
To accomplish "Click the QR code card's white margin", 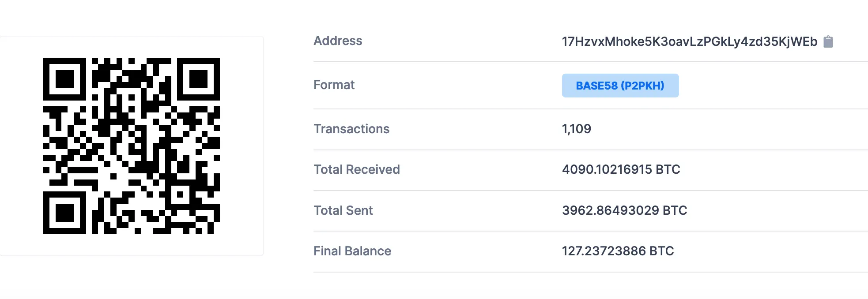I will point(21,146).
